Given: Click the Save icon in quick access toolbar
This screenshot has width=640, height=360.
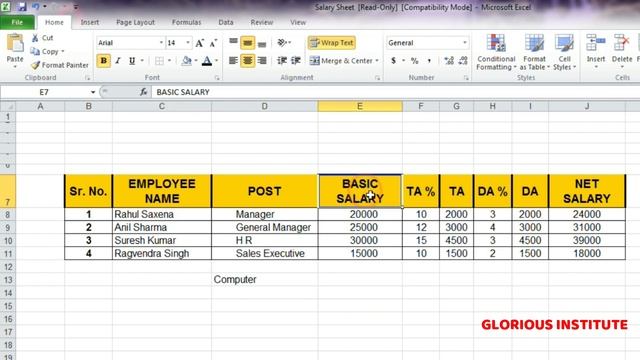Looking at the screenshot, I should [x=22, y=7].
